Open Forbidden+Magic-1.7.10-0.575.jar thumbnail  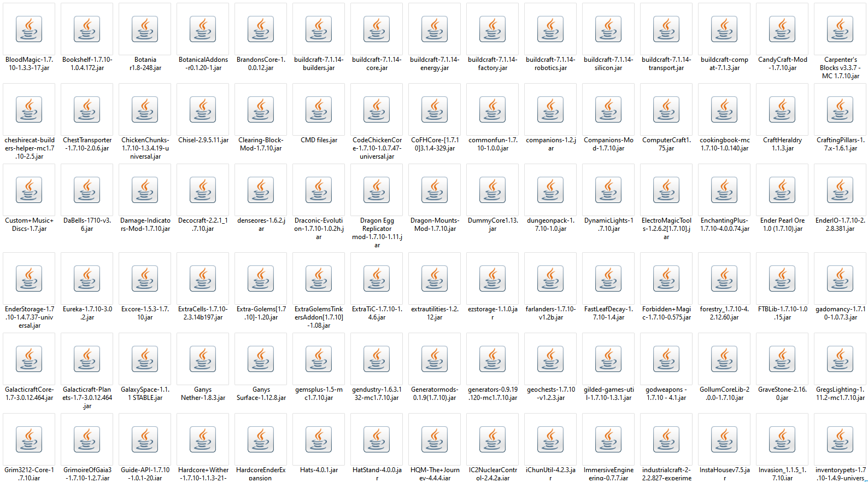(666, 278)
